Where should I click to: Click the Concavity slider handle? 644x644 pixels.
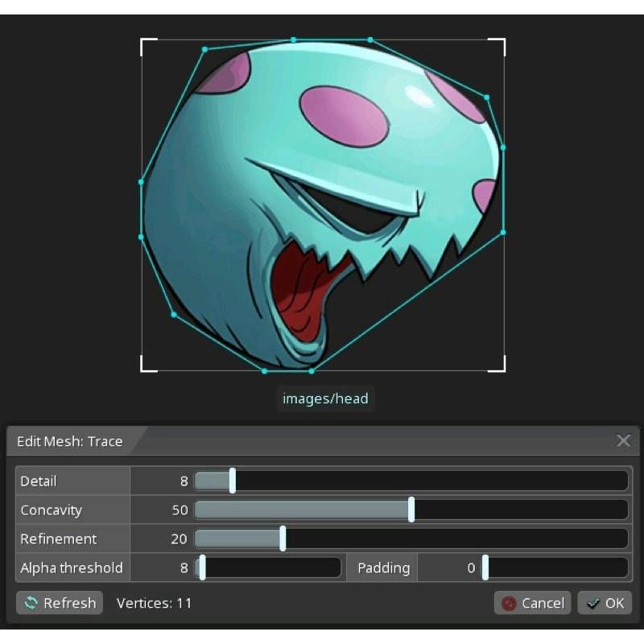(x=411, y=510)
